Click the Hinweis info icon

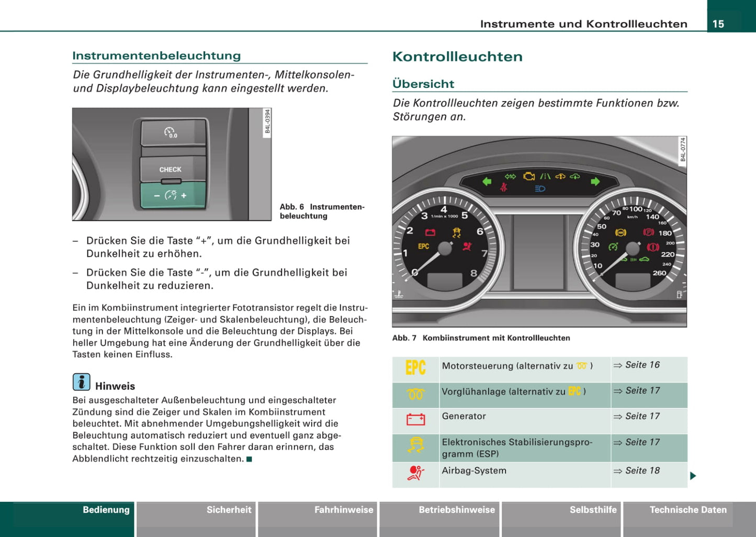pyautogui.click(x=81, y=382)
